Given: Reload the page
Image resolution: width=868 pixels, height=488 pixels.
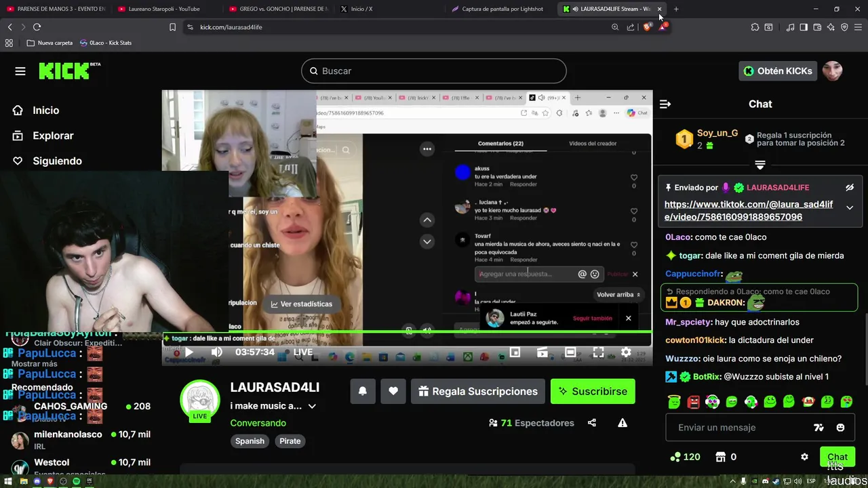Looking at the screenshot, I should [37, 27].
